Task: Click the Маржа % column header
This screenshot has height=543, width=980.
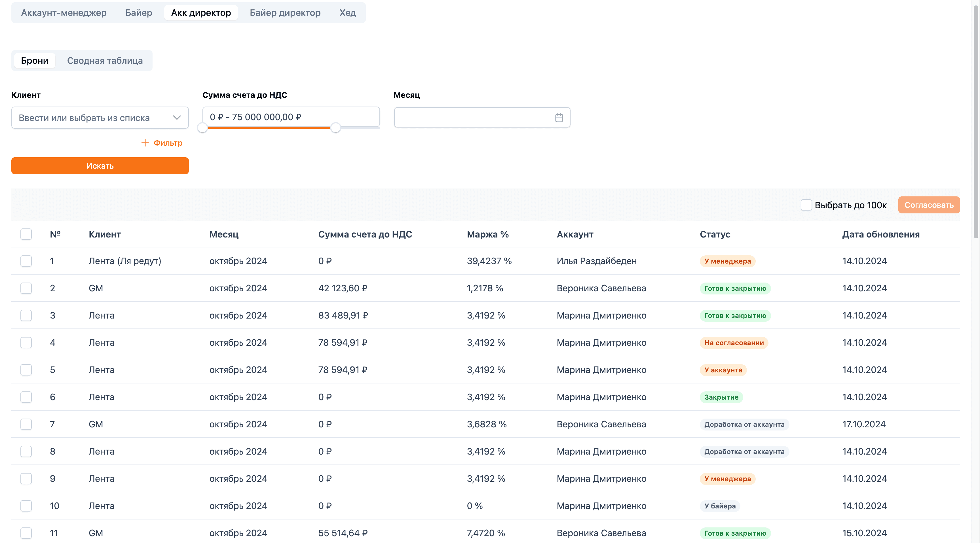Action: [x=488, y=234]
